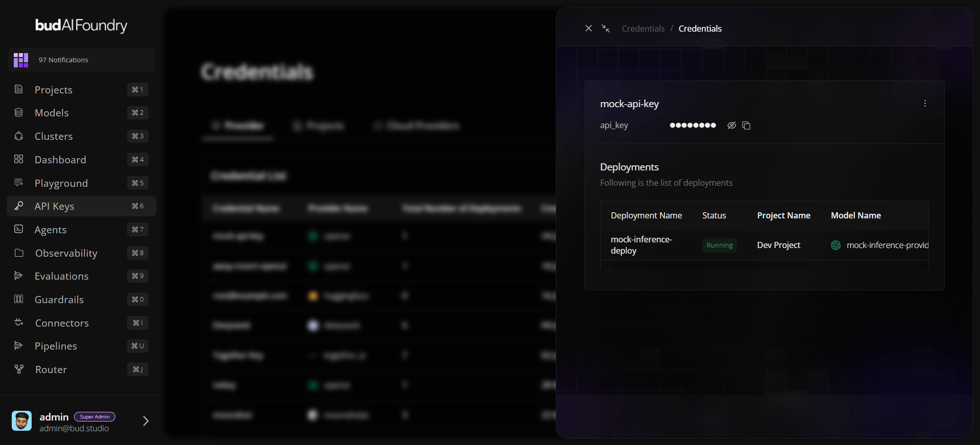Click the Project Name column header
The height and width of the screenshot is (445, 980).
tap(783, 215)
